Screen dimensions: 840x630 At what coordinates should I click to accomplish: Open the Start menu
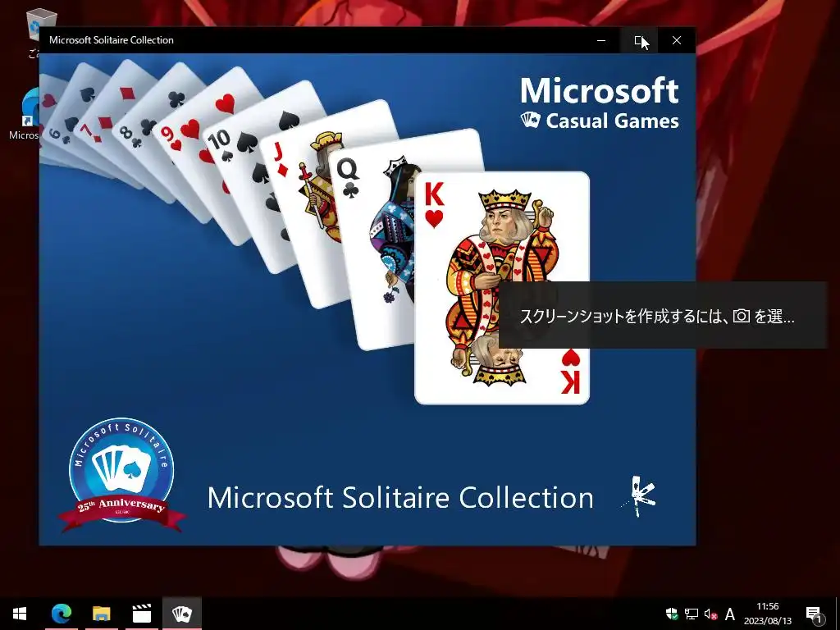[x=20, y=614]
